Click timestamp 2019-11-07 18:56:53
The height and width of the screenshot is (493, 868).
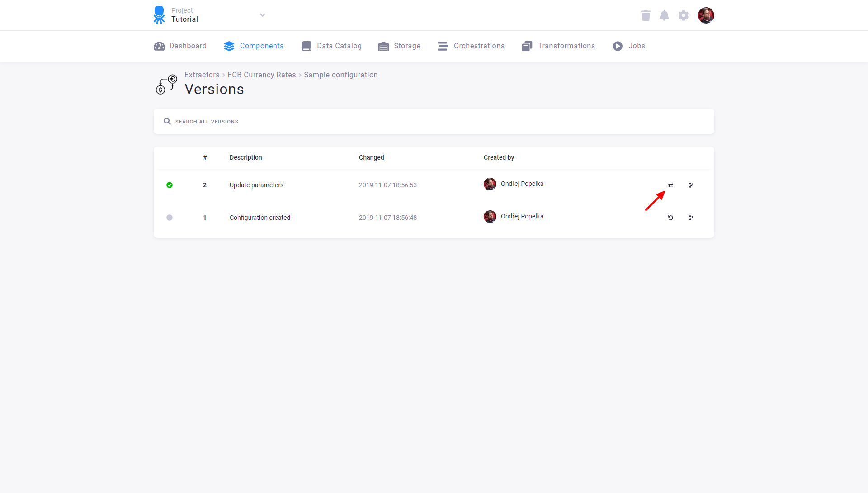tap(388, 185)
